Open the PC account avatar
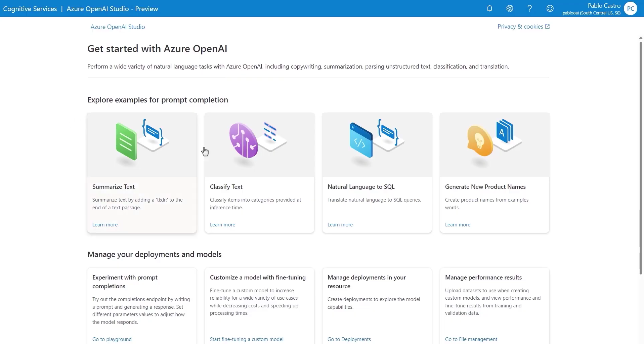Screen dimensions: 644x344 tap(631, 8)
